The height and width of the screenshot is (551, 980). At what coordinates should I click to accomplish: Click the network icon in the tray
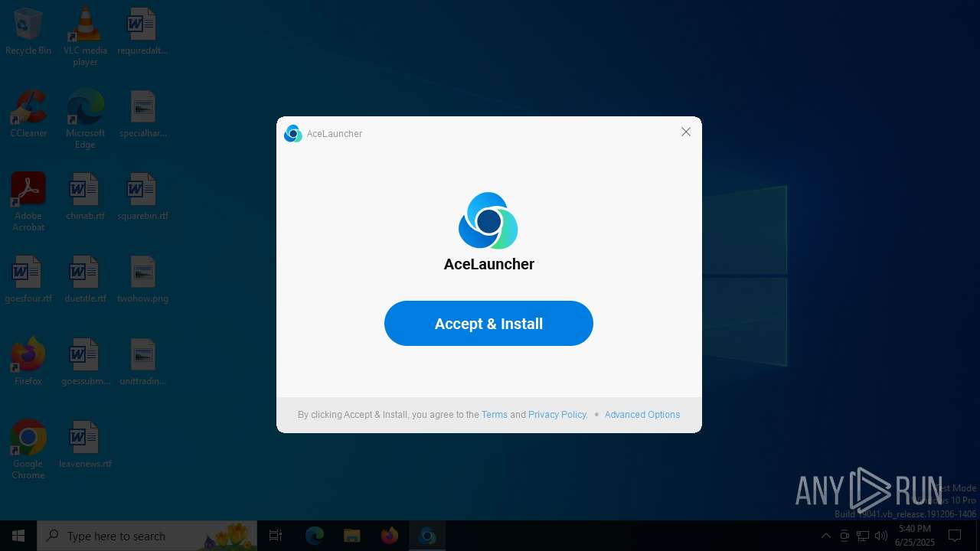pos(863,536)
